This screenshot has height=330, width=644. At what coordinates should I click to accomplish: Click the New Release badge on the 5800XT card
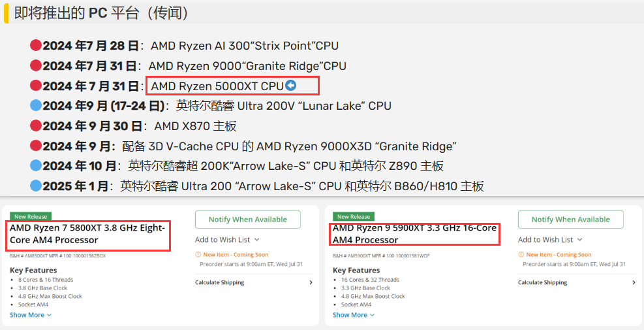click(x=31, y=216)
